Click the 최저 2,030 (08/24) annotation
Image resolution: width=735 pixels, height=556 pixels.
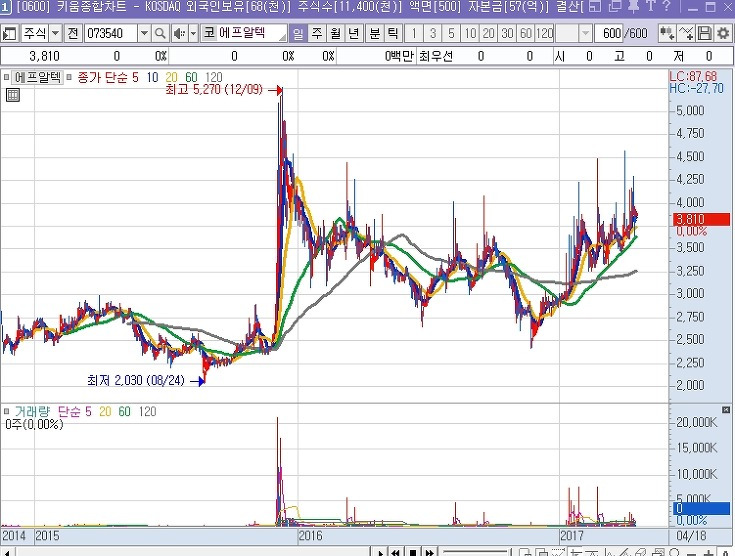(135, 380)
